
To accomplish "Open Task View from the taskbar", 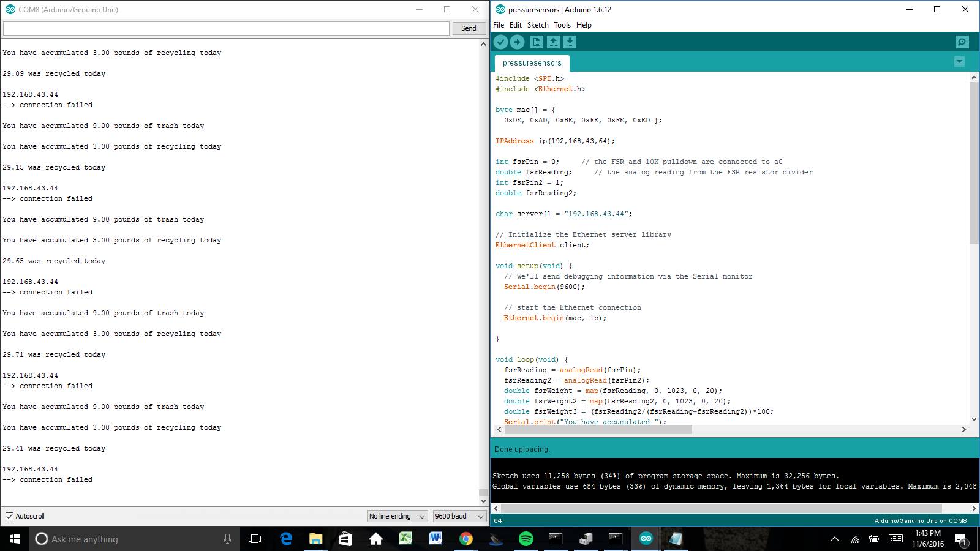I will click(255, 539).
